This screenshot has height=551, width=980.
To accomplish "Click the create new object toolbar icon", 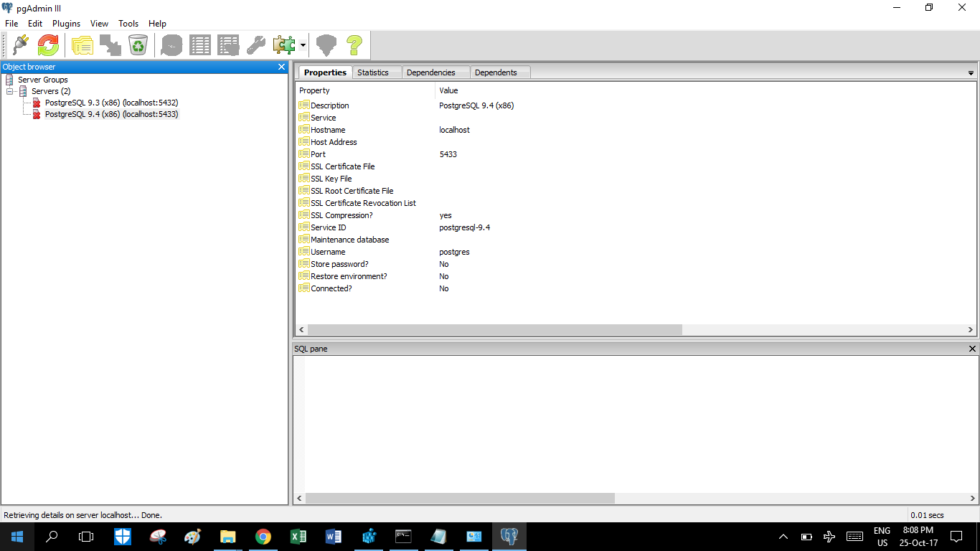I will tap(110, 45).
